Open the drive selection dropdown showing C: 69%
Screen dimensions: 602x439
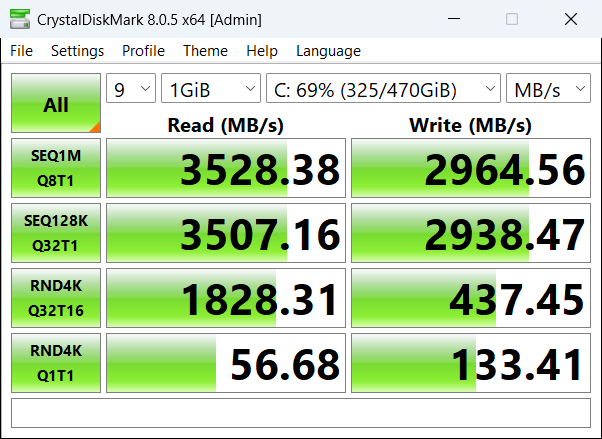click(384, 88)
